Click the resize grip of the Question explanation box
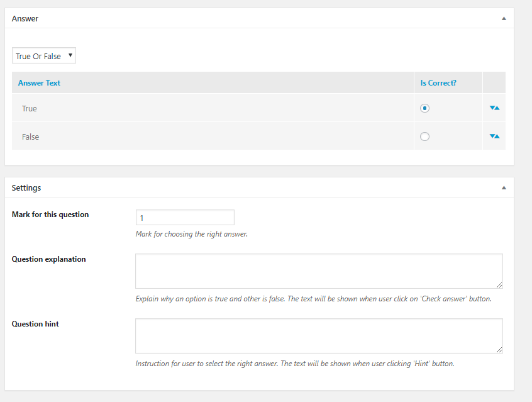The height and width of the screenshot is (402, 532). pos(499,285)
